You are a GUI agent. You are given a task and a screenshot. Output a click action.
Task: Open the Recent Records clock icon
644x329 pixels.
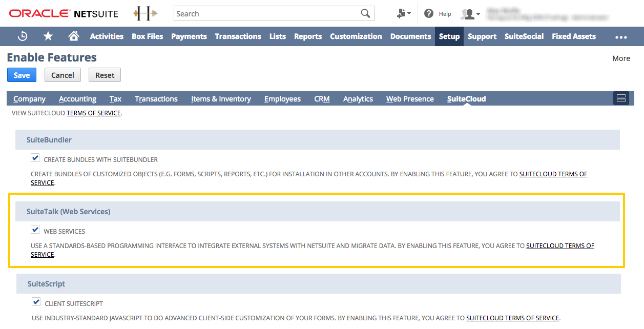pos(23,36)
